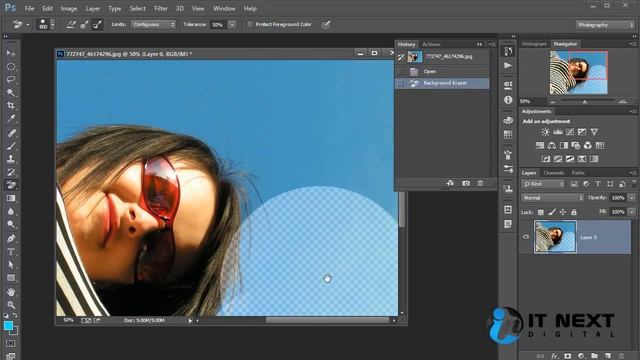
Task: Select the Move tool
Action: click(x=11, y=53)
